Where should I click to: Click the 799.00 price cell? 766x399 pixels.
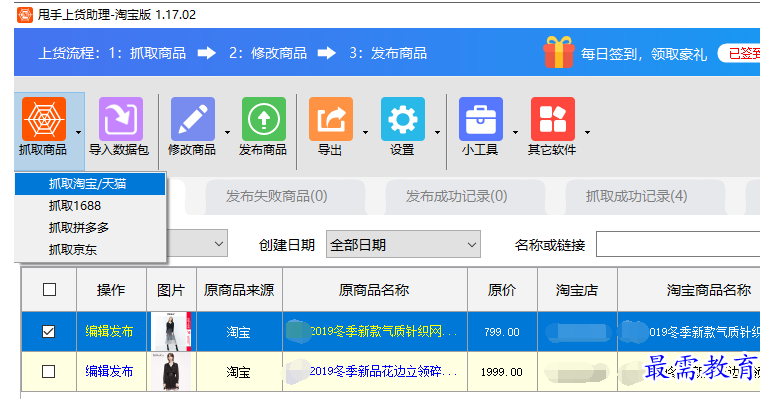502,332
